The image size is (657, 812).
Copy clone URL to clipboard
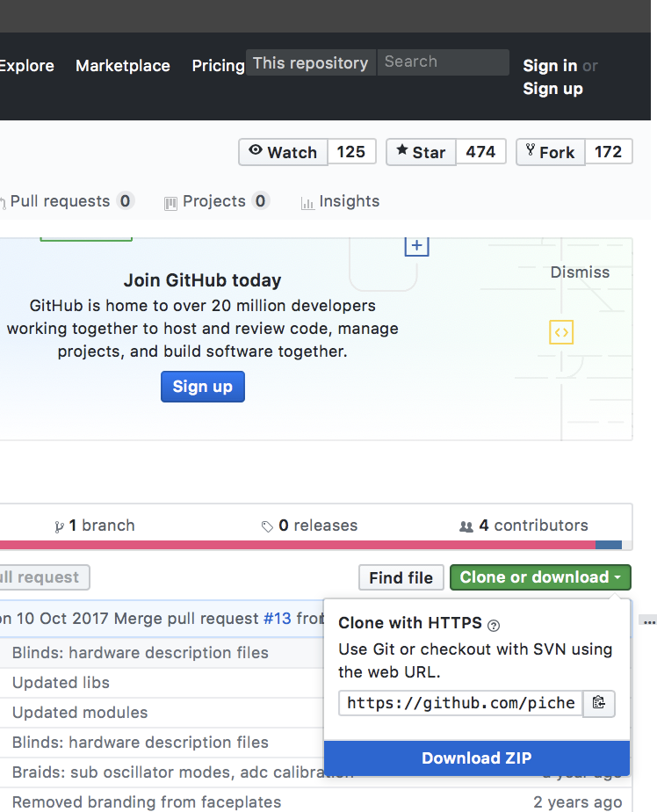(x=599, y=702)
